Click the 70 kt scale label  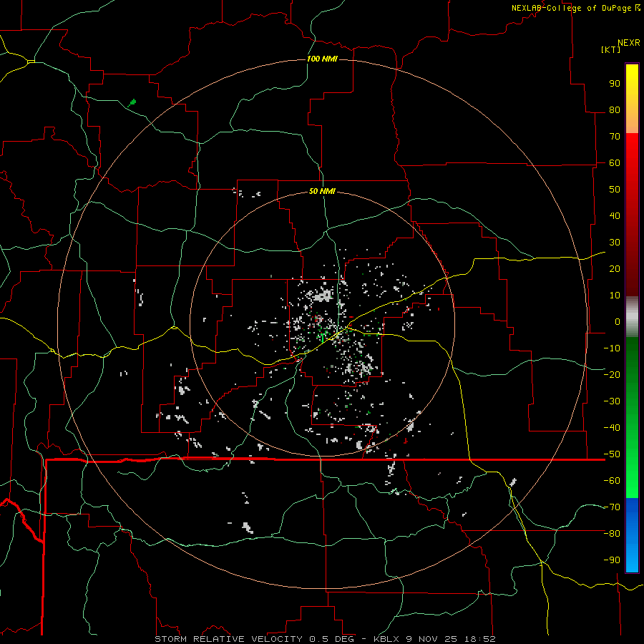(615, 137)
